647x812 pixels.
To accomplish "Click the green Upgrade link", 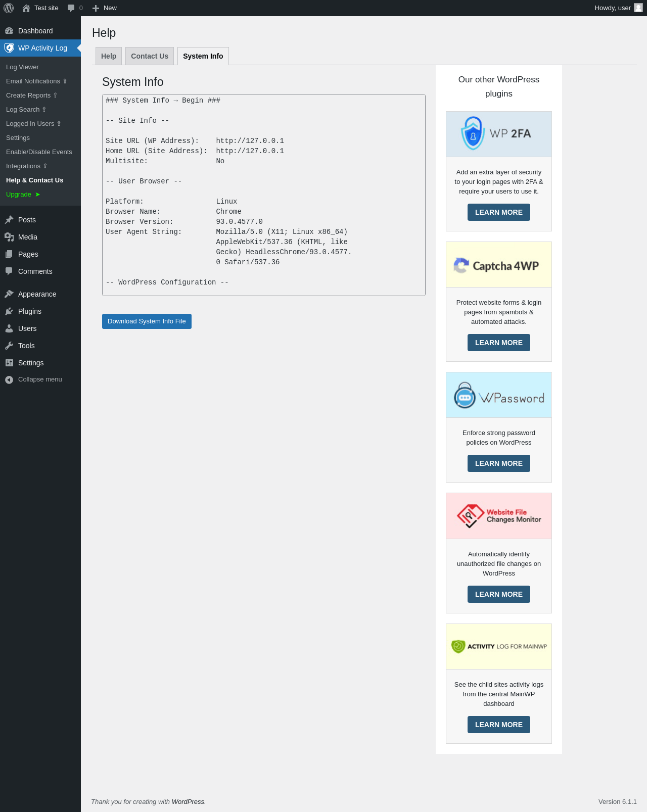I will [23, 195].
